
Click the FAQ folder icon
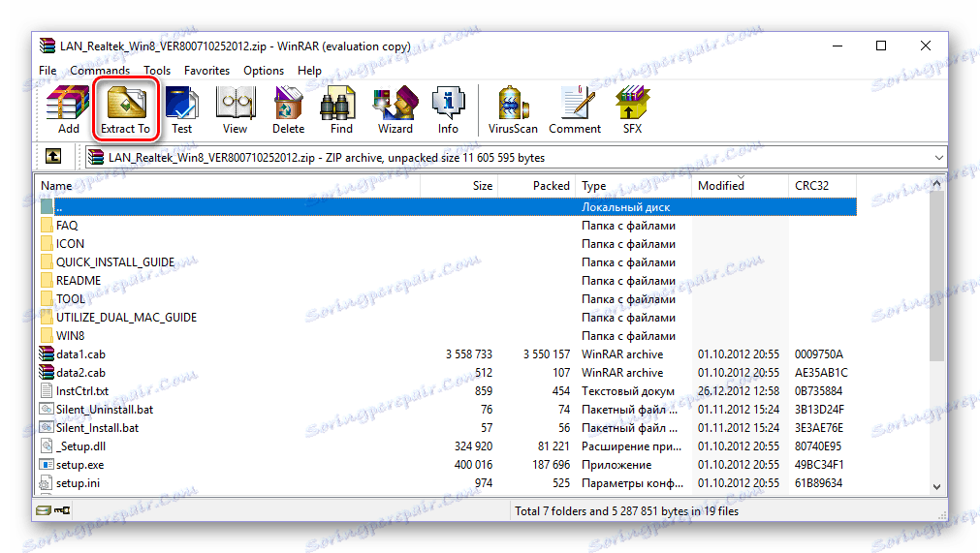(47, 226)
